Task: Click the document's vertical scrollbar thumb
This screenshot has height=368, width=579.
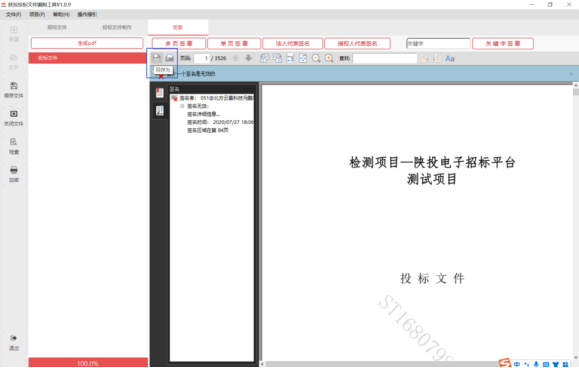Action: tap(576, 92)
